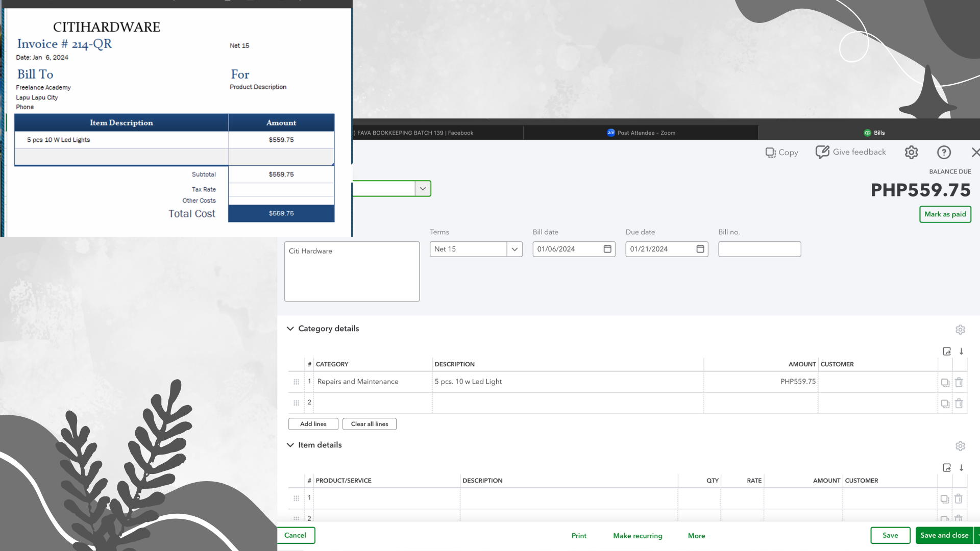Duplicate category line 1 with copy icon
The width and height of the screenshot is (980, 551).
tap(945, 382)
